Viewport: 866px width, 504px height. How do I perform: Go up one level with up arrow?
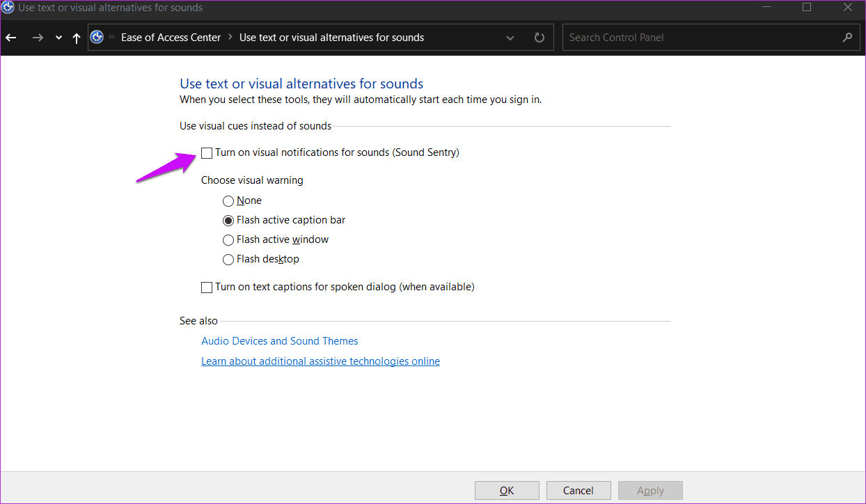click(x=77, y=38)
